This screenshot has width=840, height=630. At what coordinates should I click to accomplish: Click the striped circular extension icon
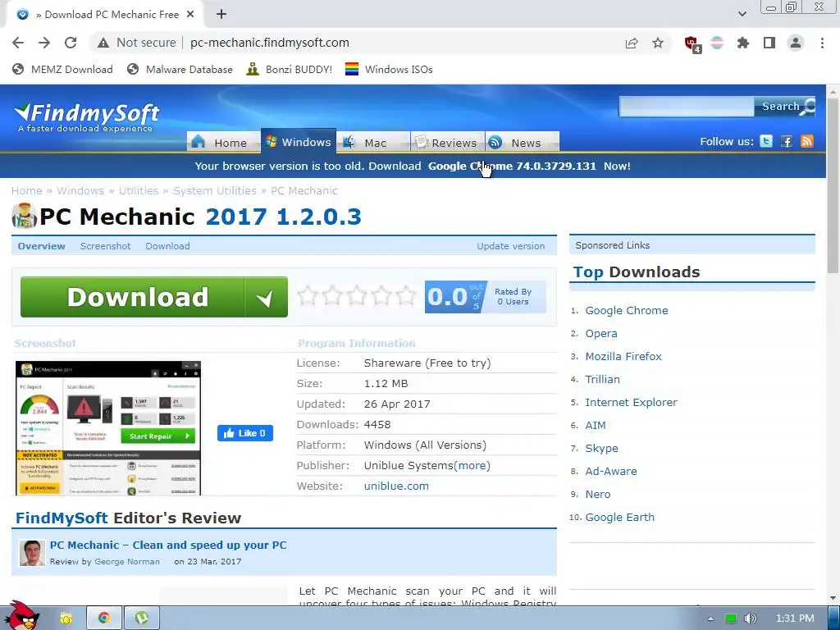[x=717, y=43]
